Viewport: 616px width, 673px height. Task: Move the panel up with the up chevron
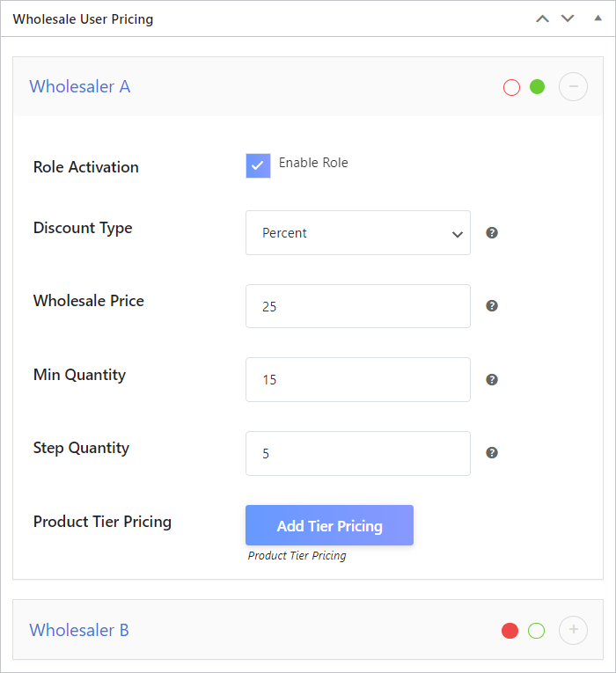click(x=543, y=18)
